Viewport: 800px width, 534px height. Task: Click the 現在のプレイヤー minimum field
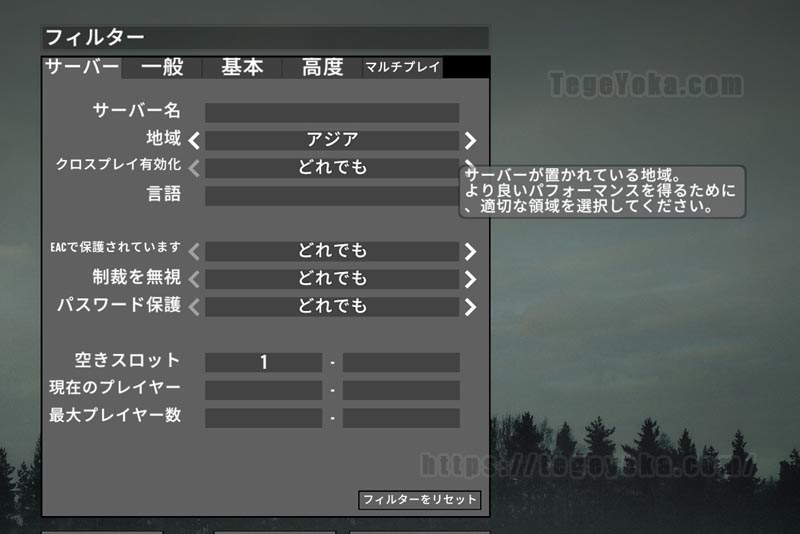pos(263,390)
